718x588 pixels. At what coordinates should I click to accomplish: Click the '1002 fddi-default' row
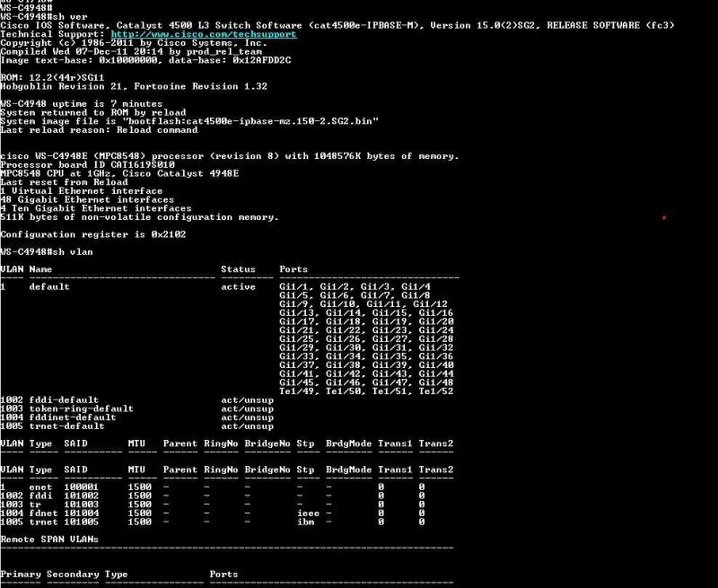click(x=137, y=399)
